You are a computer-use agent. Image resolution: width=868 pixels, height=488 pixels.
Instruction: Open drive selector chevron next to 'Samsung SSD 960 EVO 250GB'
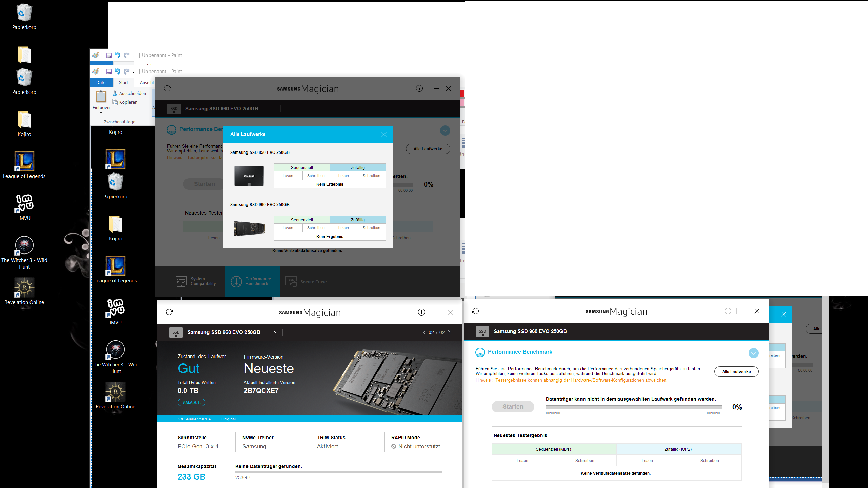point(276,332)
